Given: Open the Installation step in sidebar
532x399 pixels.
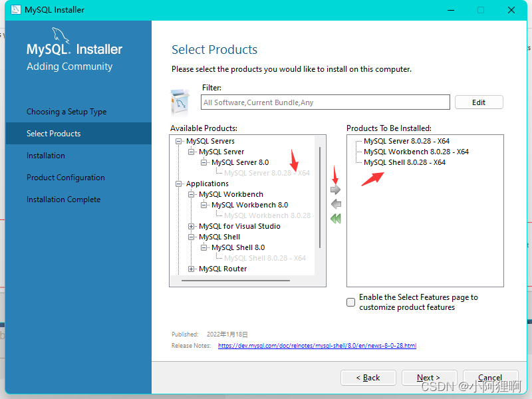Looking at the screenshot, I should [46, 156].
